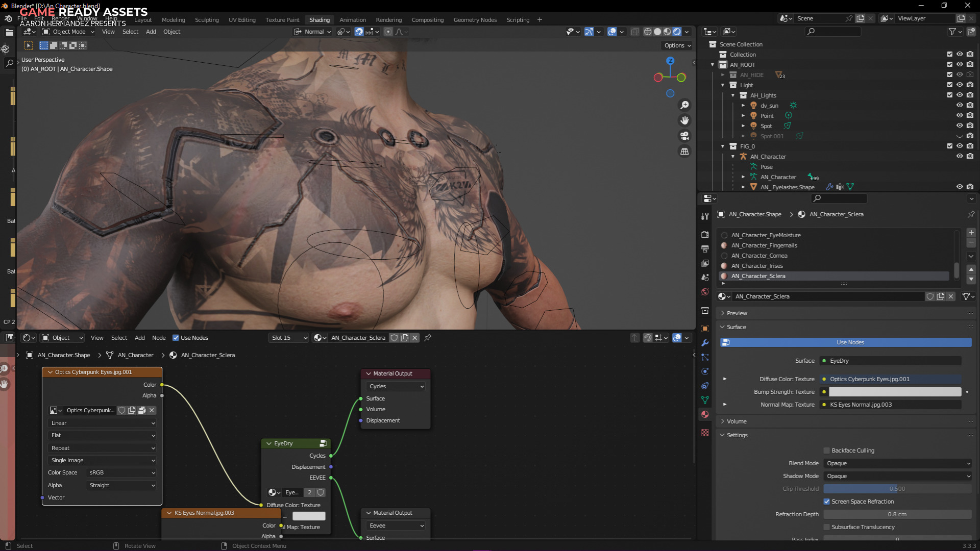The width and height of the screenshot is (980, 551).
Task: Expand the Volume panel section
Action: point(736,421)
